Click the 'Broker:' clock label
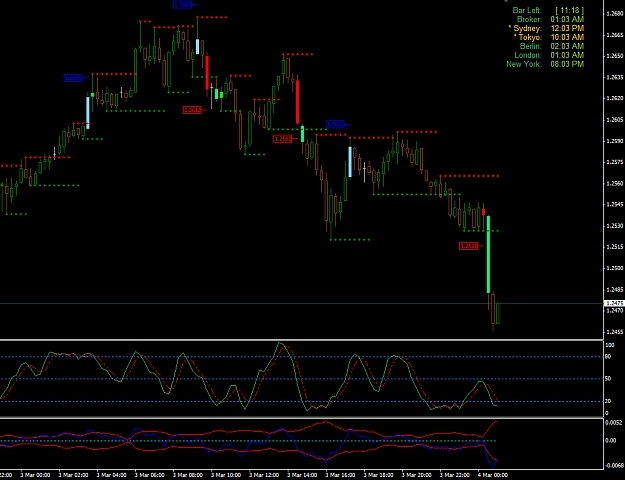 pos(529,19)
